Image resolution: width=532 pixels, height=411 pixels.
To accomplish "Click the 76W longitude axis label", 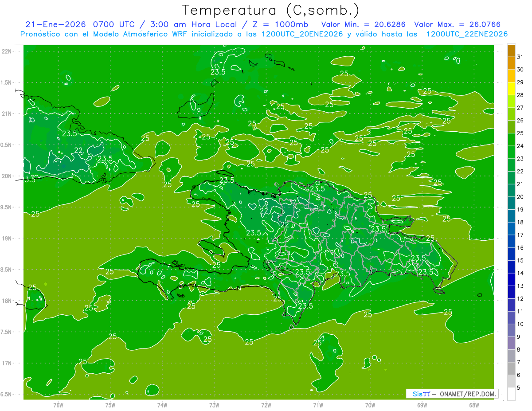I will (x=58, y=405).
